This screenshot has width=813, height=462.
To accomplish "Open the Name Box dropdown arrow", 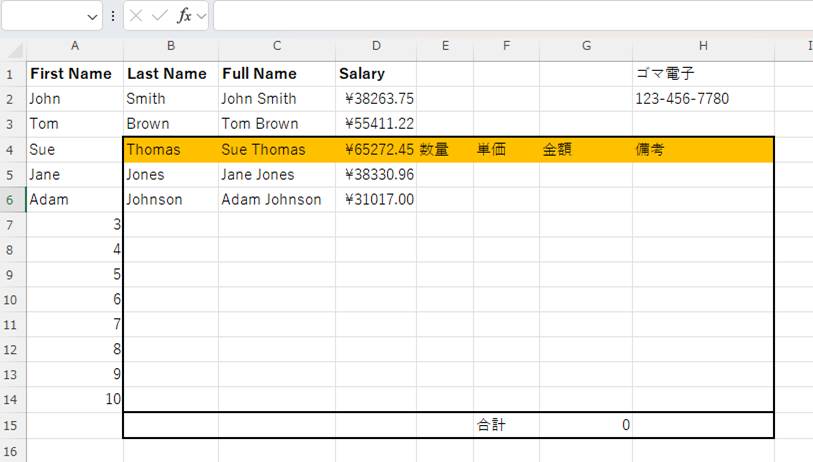I will pos(93,17).
